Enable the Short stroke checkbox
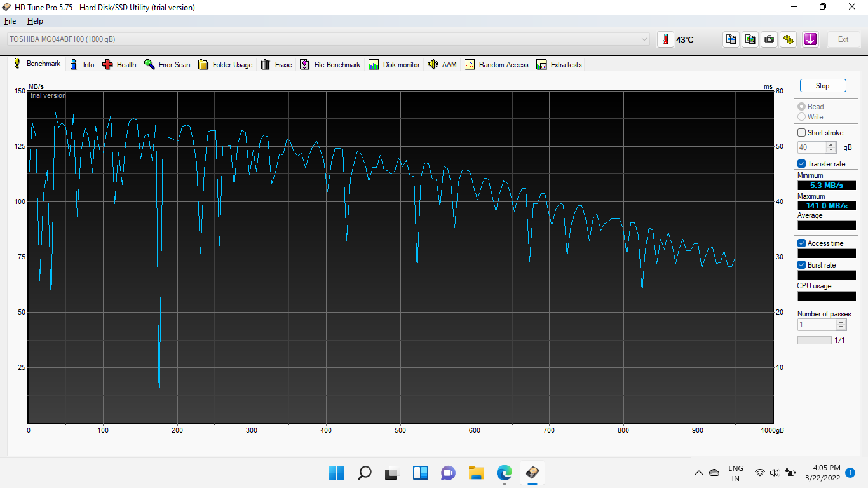The height and width of the screenshot is (488, 868). click(x=802, y=133)
